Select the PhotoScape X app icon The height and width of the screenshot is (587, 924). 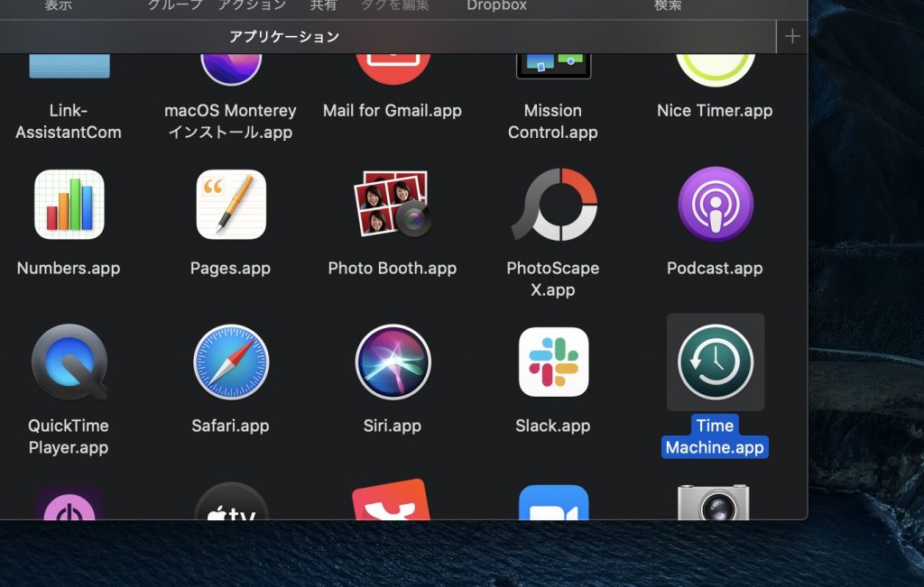[x=554, y=205]
